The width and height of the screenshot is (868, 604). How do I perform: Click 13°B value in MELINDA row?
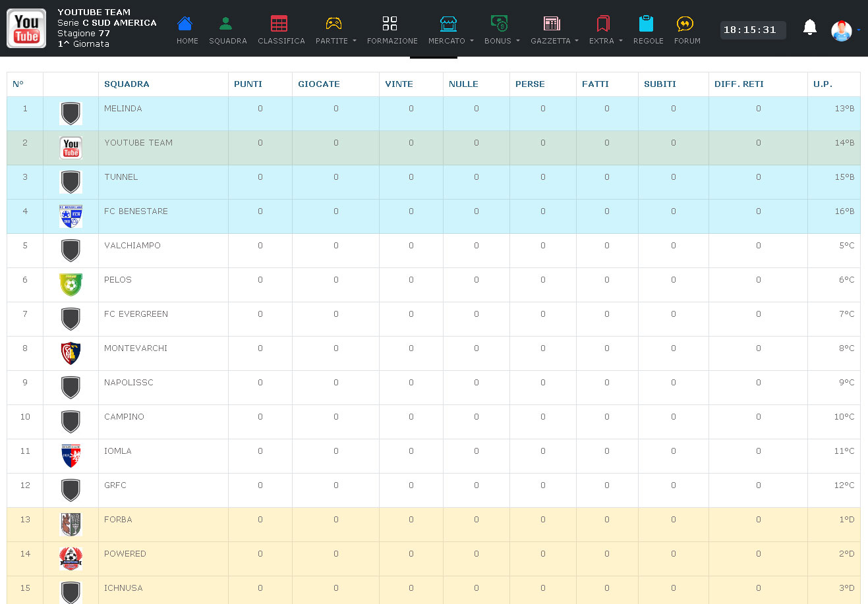coord(844,109)
